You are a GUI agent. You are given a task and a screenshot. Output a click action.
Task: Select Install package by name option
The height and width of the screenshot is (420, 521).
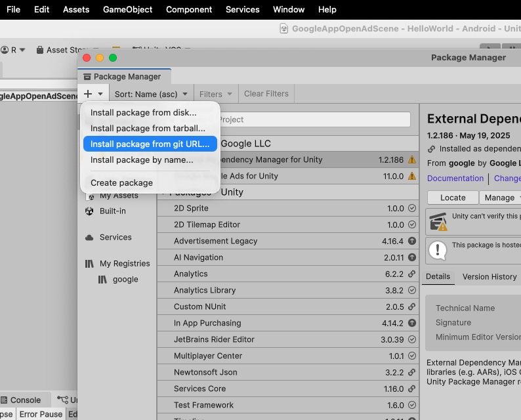[142, 159]
